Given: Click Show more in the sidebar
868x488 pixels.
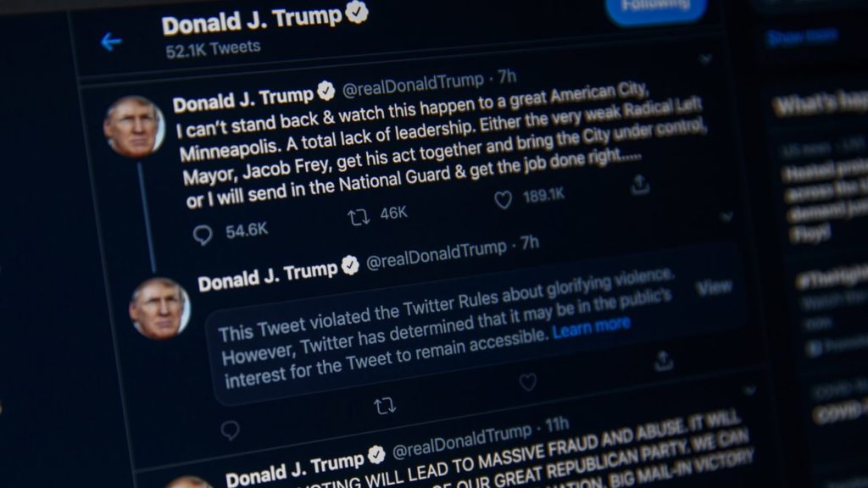Looking at the screenshot, I should click(802, 37).
